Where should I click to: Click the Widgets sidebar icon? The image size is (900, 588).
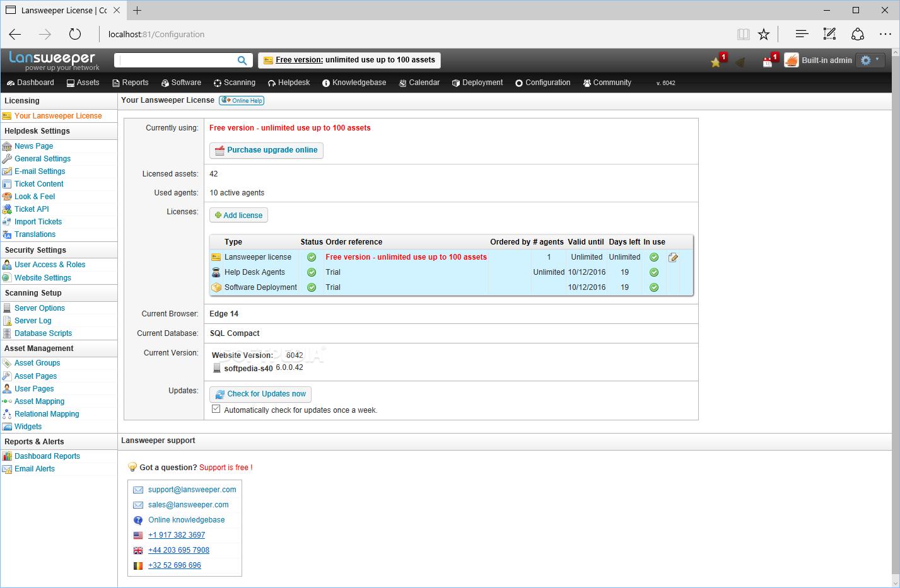[7, 427]
